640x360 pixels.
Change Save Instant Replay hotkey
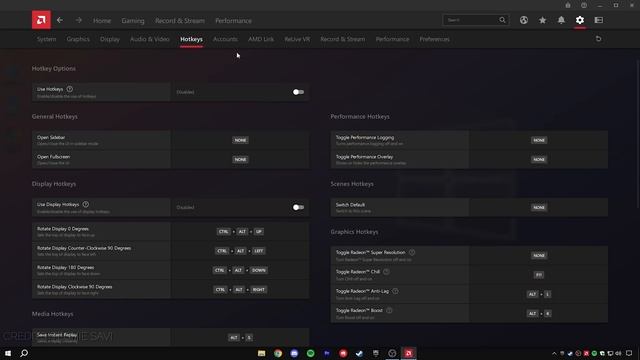tap(240, 338)
